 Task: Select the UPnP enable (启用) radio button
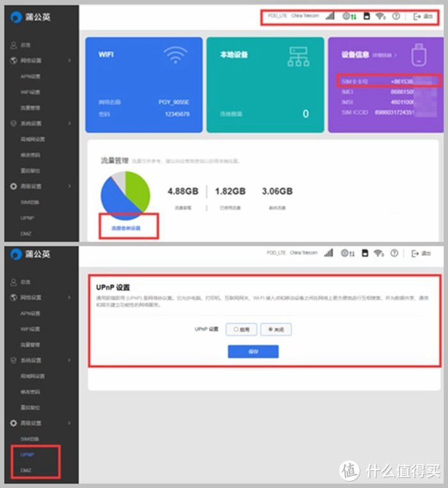tap(236, 329)
